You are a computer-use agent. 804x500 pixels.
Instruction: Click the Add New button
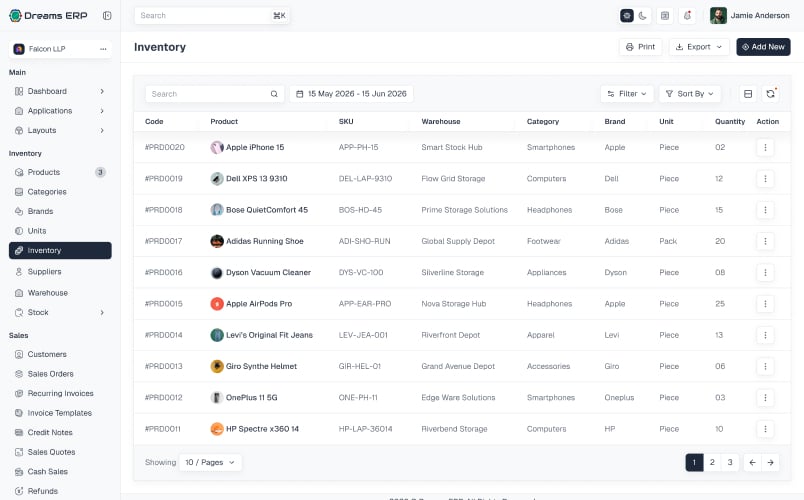tap(763, 47)
